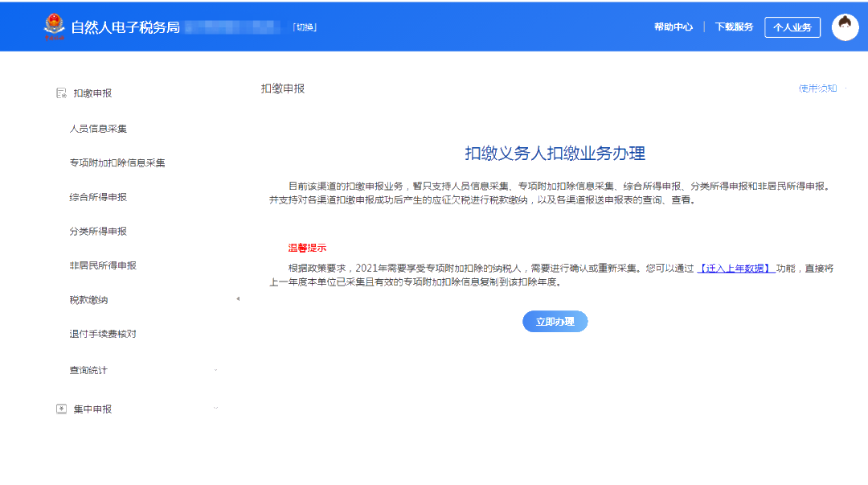Open 查询统计 menu item
Image resolution: width=868 pixels, height=485 pixels.
pos(88,370)
